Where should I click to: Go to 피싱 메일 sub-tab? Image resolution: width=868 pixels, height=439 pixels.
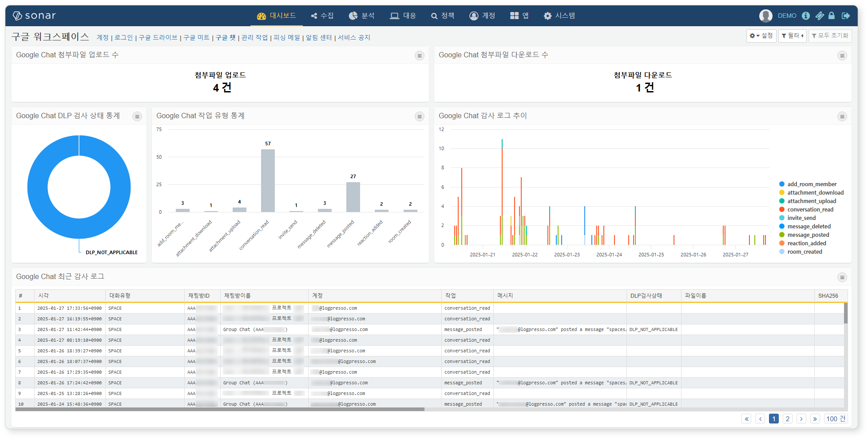tap(287, 38)
